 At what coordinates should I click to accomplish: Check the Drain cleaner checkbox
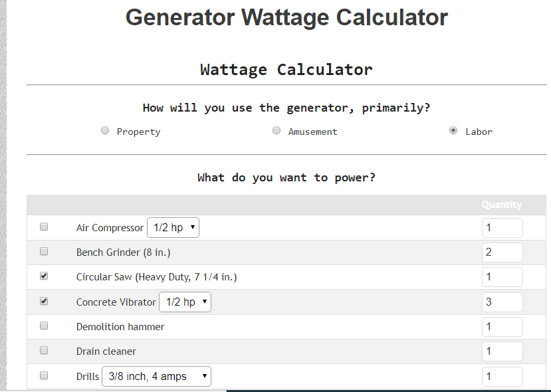44,351
